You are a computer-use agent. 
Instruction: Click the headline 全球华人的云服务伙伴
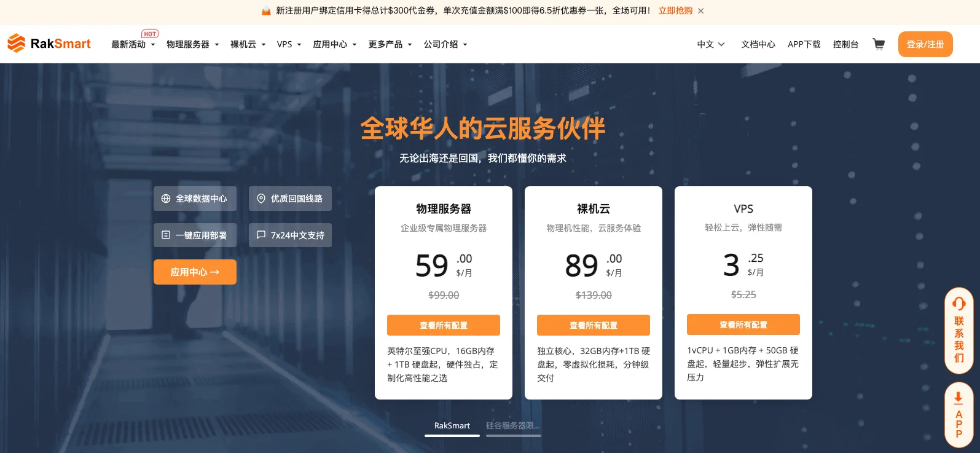point(483,128)
